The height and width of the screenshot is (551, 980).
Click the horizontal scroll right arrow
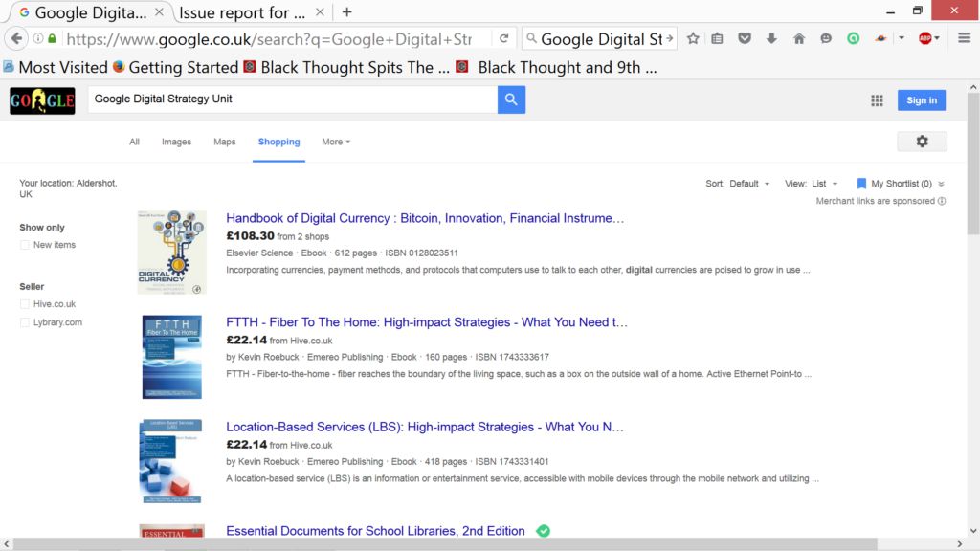pos(960,544)
